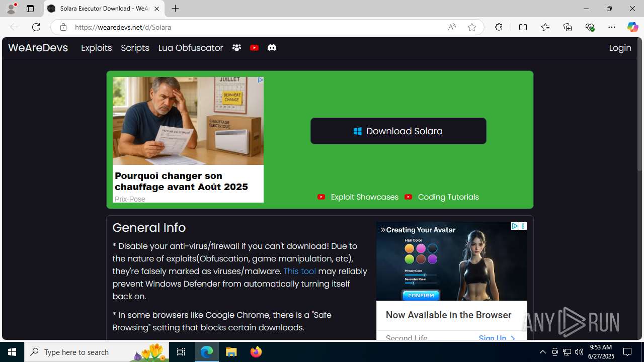Viewport: 644px width, 362px height.
Task: Click the taskbar clock and date
Action: pyautogui.click(x=601, y=352)
